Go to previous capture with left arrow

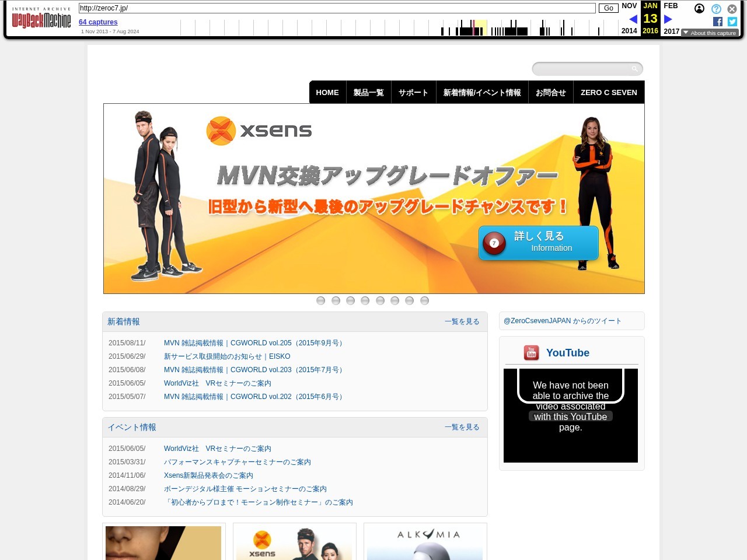point(633,19)
